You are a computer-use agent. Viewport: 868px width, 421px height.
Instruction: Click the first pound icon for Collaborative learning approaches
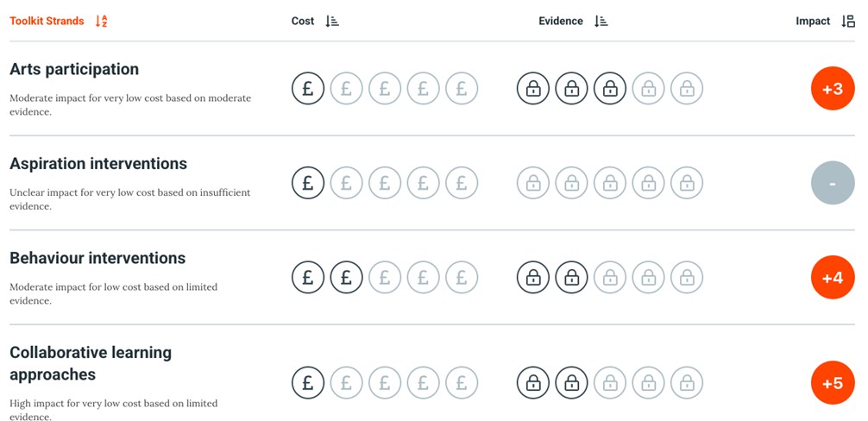coord(308,383)
